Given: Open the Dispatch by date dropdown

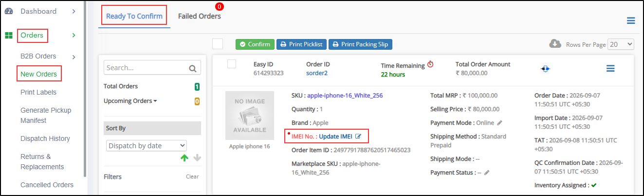Looking at the screenshot, I should pos(147,145).
